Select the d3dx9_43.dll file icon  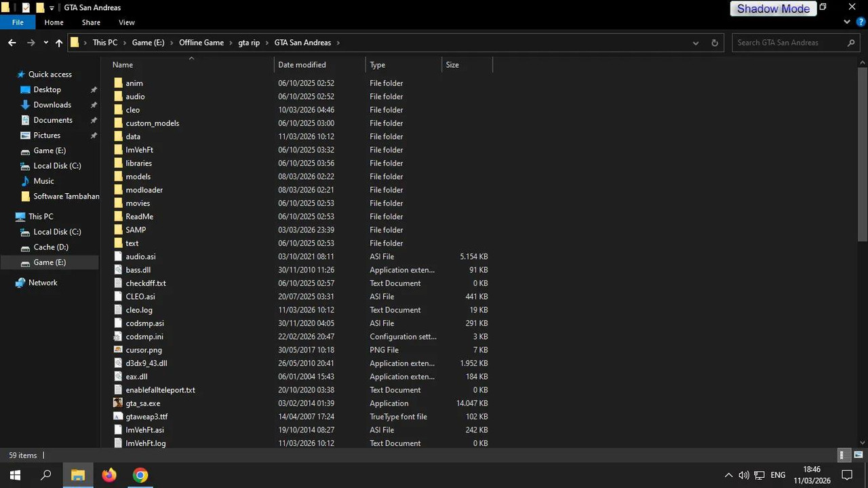pyautogui.click(x=119, y=363)
